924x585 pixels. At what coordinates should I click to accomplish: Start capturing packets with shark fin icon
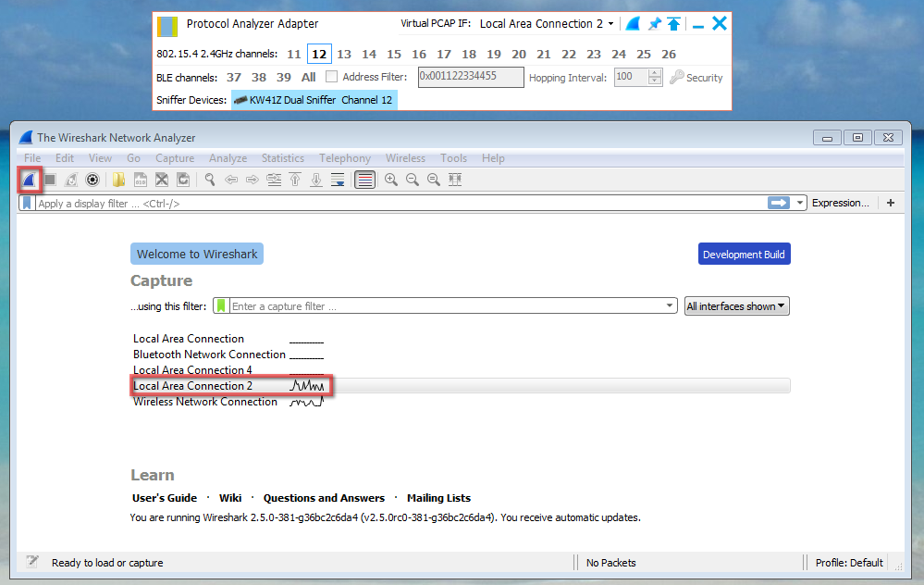29,180
